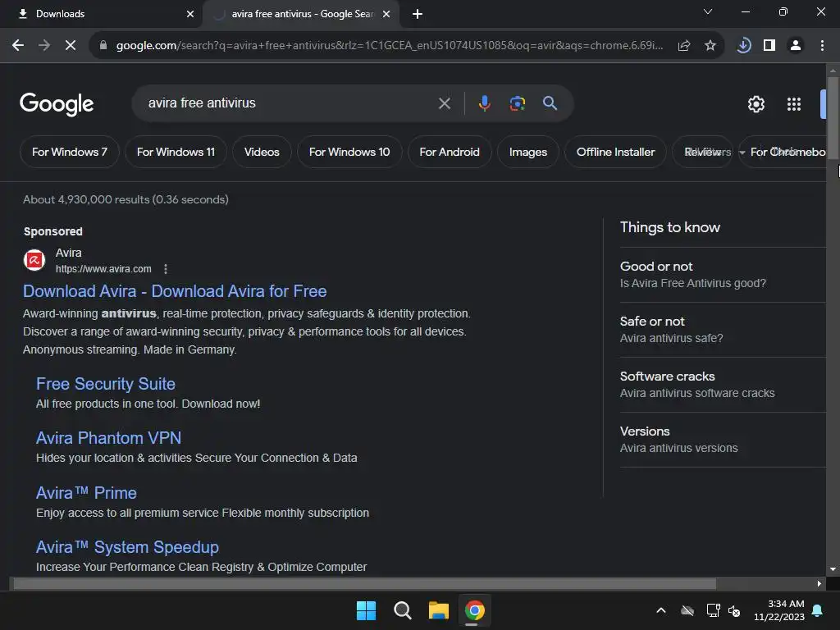840x630 pixels.
Task: Click the browser forward arrow
Action: tap(44, 46)
